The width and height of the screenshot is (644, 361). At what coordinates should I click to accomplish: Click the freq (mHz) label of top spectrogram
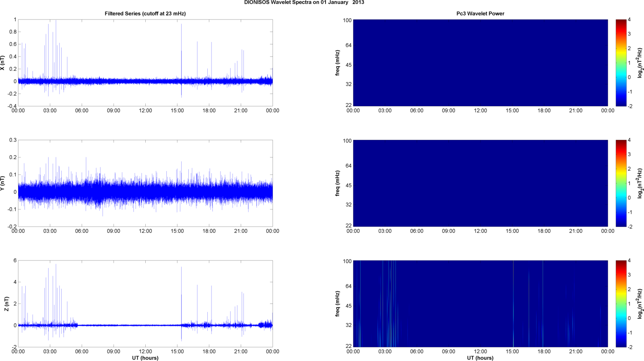[337, 63]
